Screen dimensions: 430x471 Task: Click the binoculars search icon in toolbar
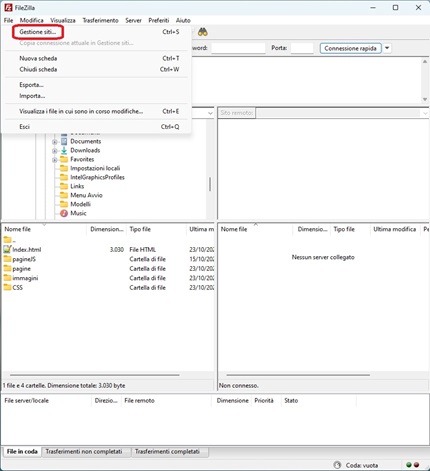pyautogui.click(x=203, y=32)
